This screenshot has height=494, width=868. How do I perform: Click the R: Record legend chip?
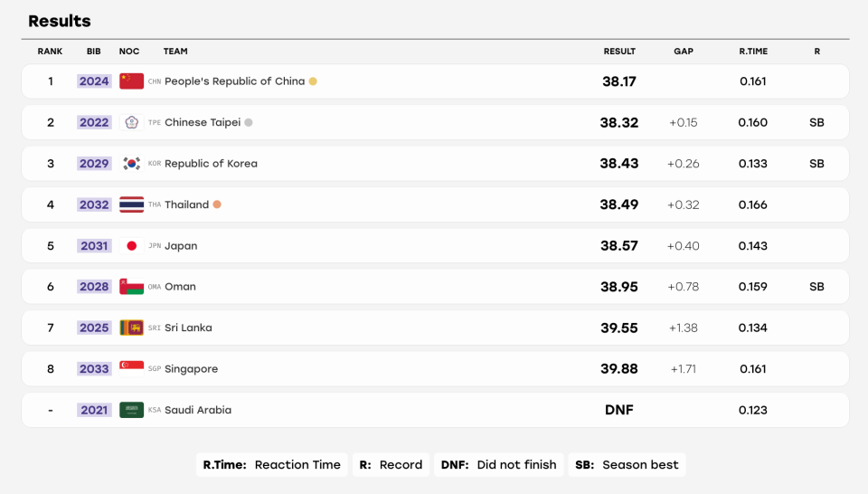(x=391, y=465)
